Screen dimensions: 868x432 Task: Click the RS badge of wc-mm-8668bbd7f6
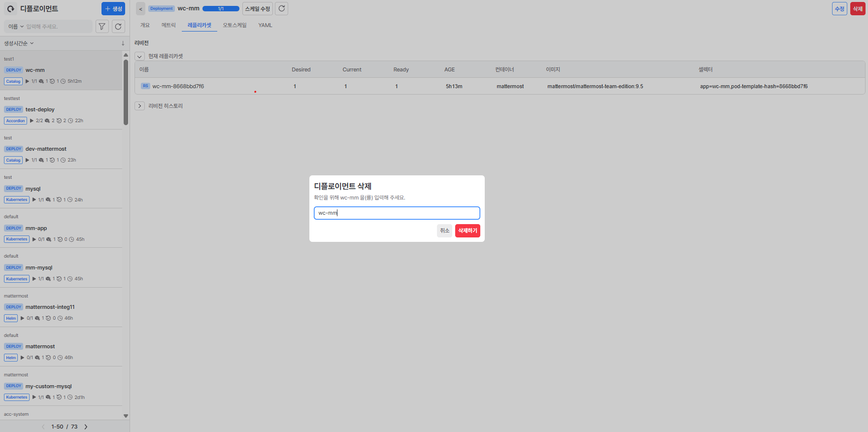pos(145,86)
